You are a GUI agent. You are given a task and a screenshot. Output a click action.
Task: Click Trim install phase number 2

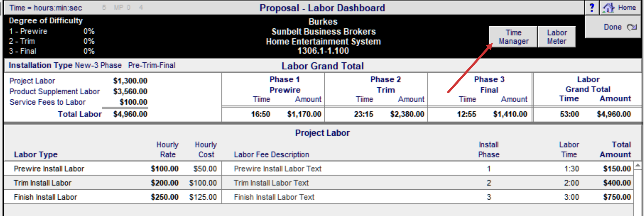(x=489, y=183)
